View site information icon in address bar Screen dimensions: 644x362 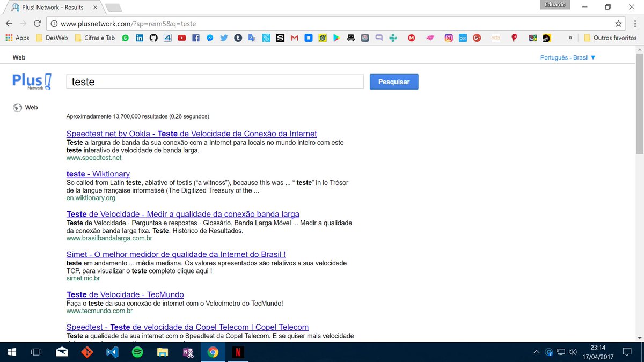point(54,24)
